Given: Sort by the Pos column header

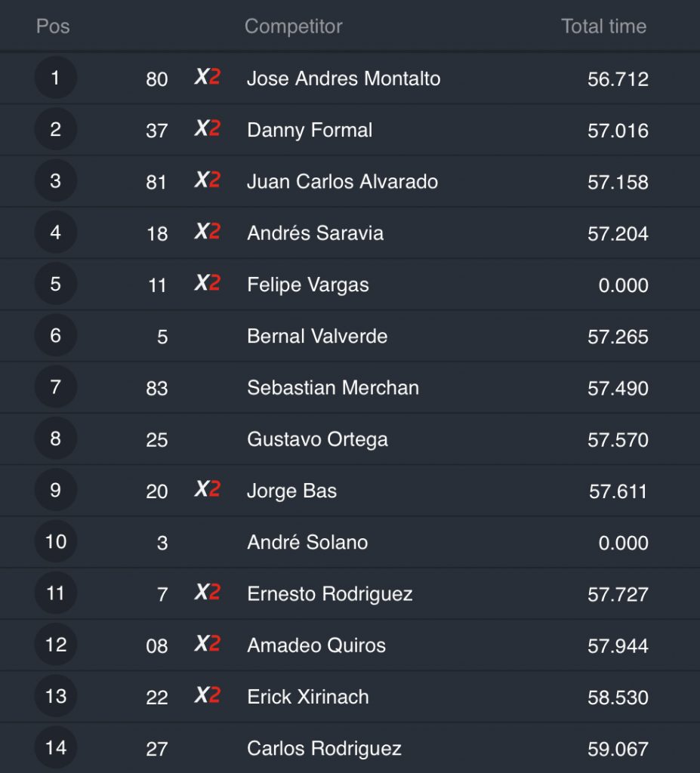Looking at the screenshot, I should pos(53,26).
